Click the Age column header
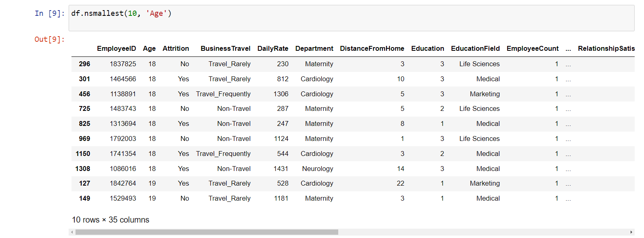 click(149, 48)
